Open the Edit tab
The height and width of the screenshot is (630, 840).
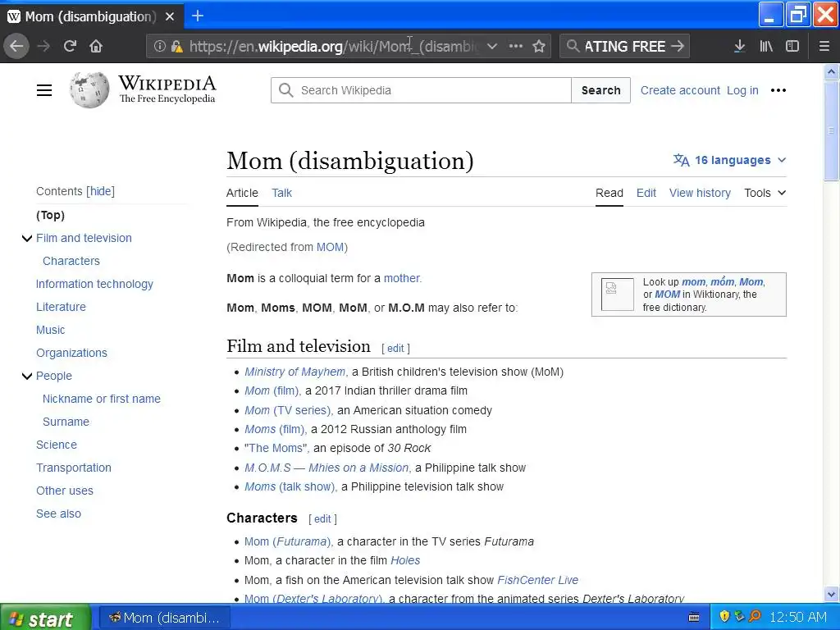(646, 193)
